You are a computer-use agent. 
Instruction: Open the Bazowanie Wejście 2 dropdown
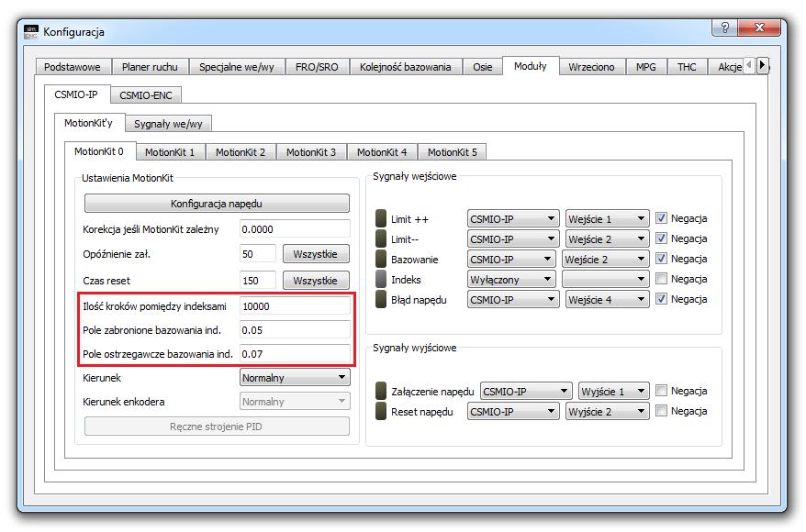(x=606, y=260)
